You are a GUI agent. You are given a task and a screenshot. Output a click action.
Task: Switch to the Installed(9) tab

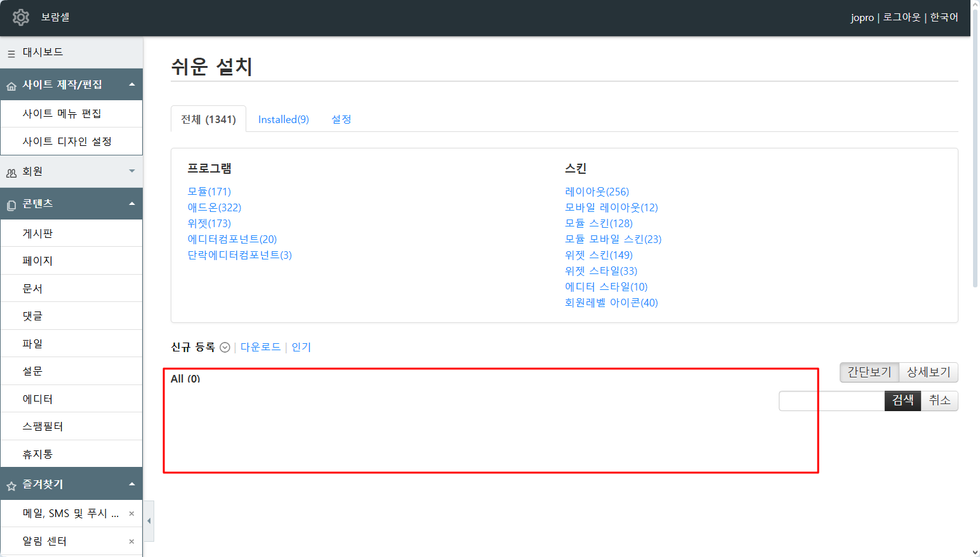[x=283, y=119]
